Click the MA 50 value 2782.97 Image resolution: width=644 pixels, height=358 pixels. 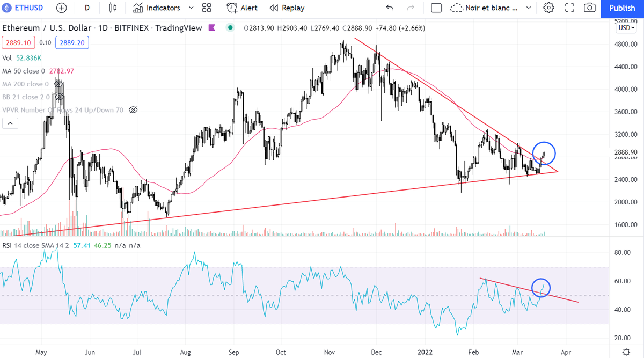click(62, 70)
